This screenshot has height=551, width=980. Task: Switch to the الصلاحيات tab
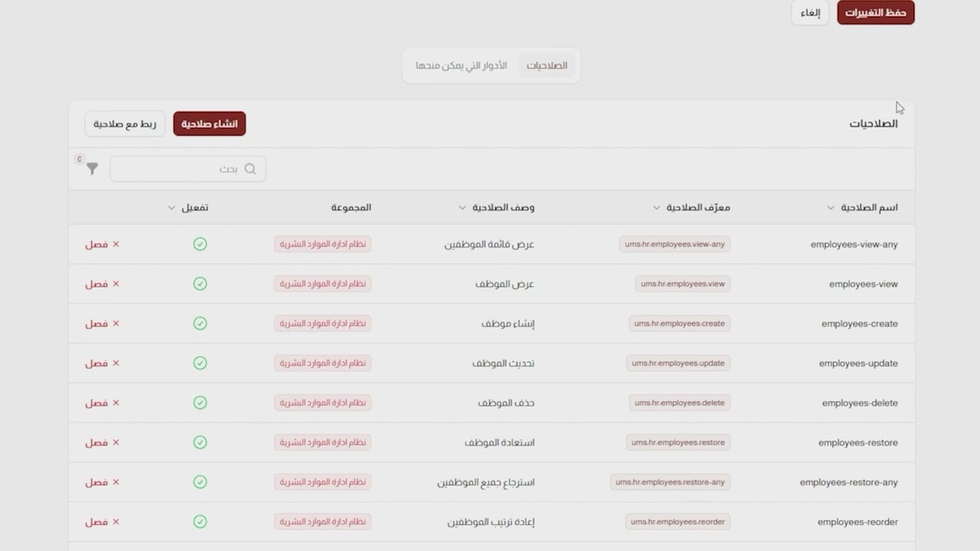(547, 66)
